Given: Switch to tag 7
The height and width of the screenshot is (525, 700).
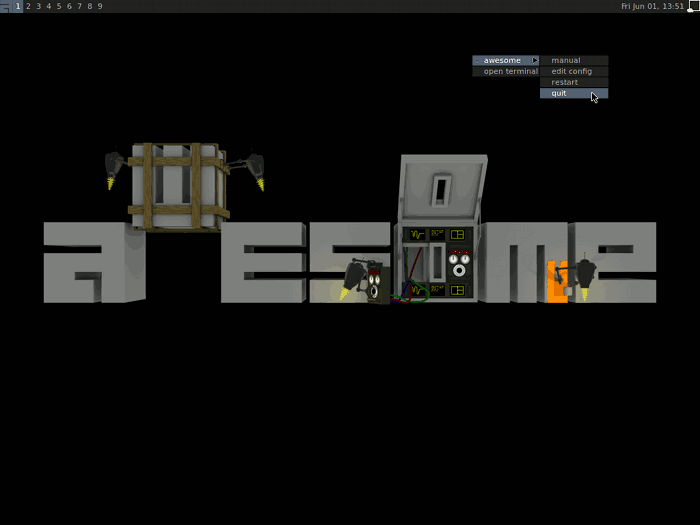Looking at the screenshot, I should (79, 6).
